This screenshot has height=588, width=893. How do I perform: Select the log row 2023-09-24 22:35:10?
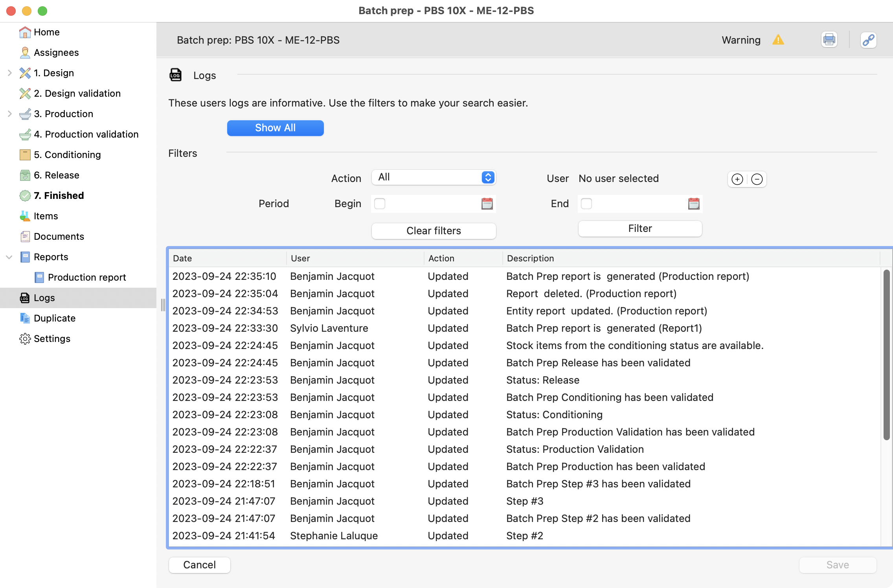[x=525, y=276]
